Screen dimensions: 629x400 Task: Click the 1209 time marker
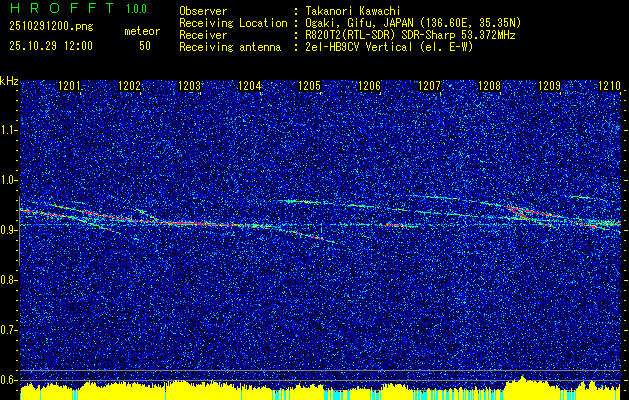(550, 85)
